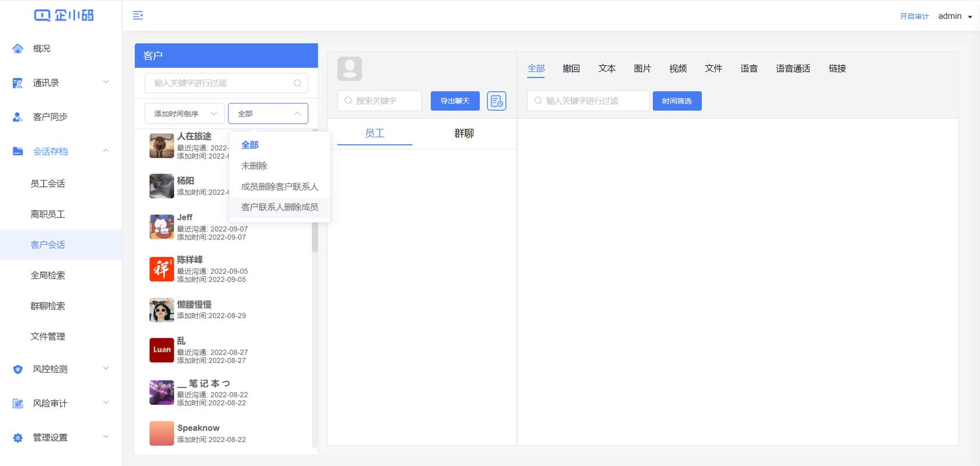Image resolution: width=980 pixels, height=466 pixels.
Task: Click the 客户同步 person icon
Action: pyautogui.click(x=17, y=117)
